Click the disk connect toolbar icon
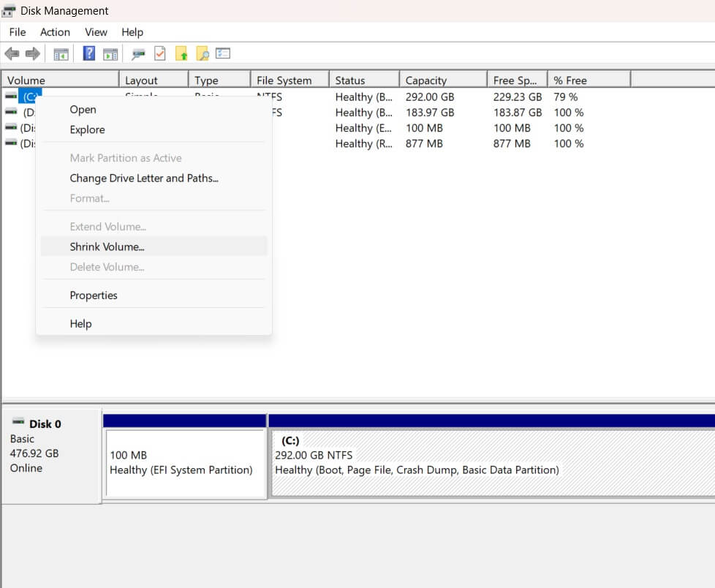This screenshot has width=715, height=588. pos(137,54)
